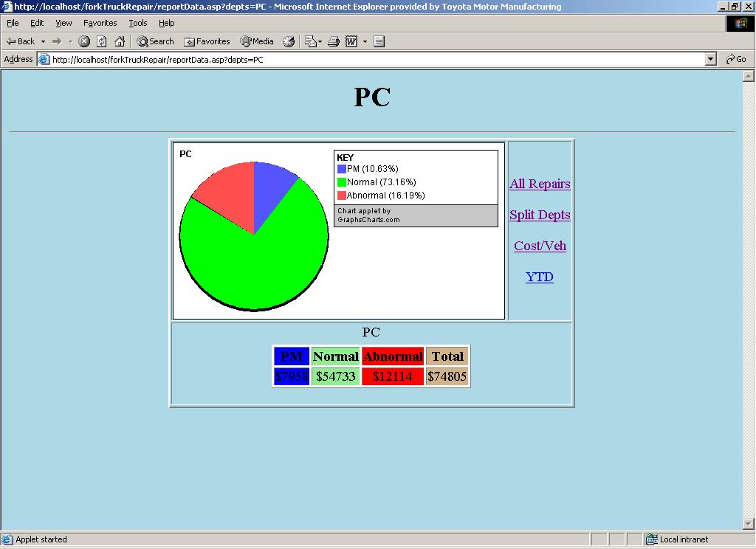This screenshot has width=756, height=549.
Task: Open the Cost/Veh link
Action: [x=540, y=246]
